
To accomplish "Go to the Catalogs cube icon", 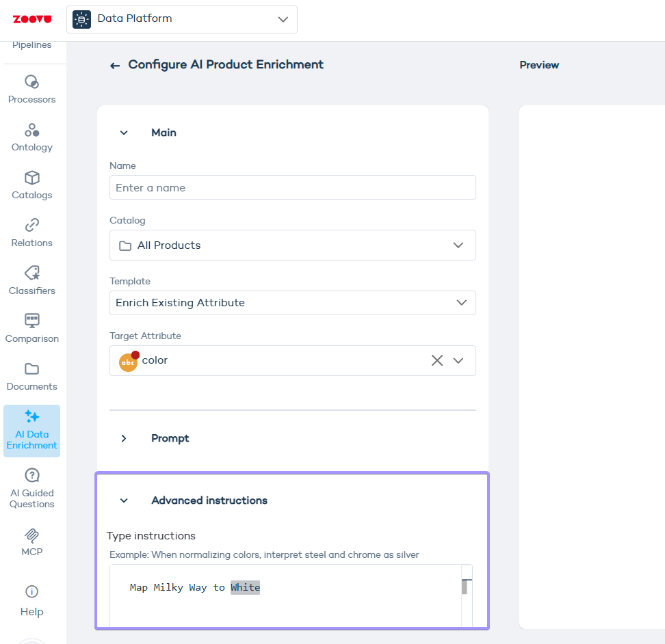I will 31,178.
